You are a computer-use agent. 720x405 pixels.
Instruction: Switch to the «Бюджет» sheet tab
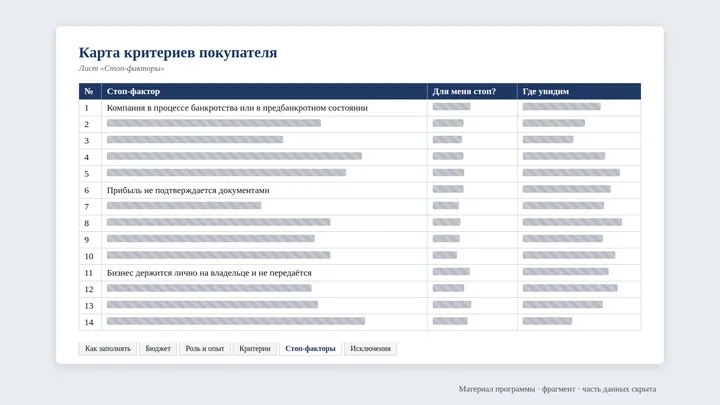pyautogui.click(x=158, y=349)
